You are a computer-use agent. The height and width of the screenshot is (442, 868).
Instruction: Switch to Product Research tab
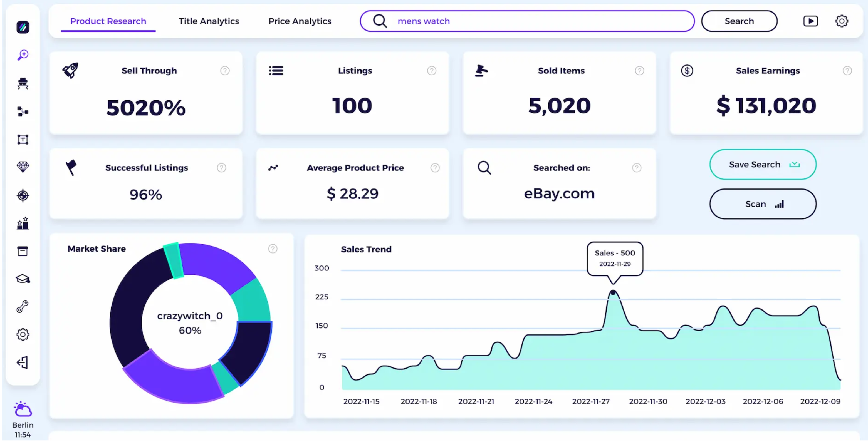108,21
